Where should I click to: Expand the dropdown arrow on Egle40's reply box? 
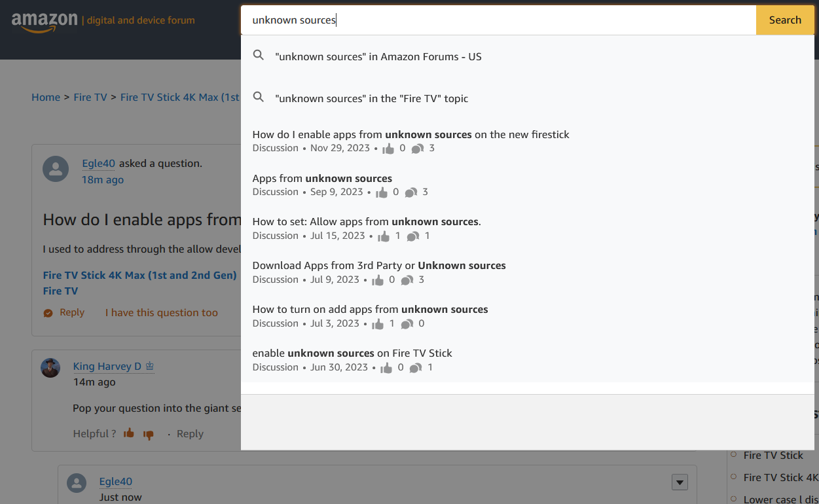click(x=680, y=482)
